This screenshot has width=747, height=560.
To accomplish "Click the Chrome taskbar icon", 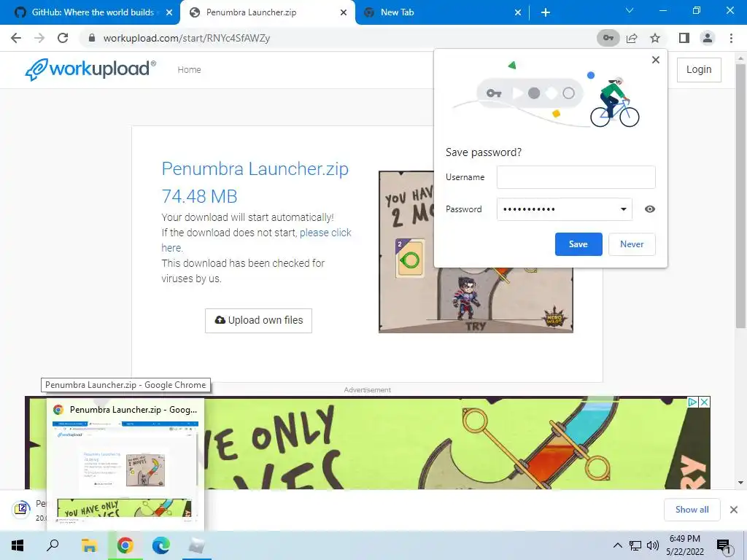I will [x=125, y=545].
